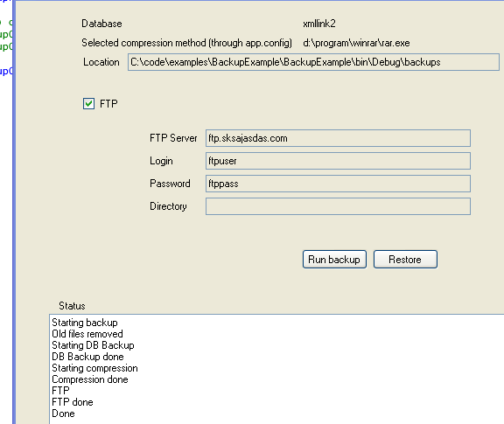Click the Status label above the log
The image size is (504, 424).
click(72, 306)
